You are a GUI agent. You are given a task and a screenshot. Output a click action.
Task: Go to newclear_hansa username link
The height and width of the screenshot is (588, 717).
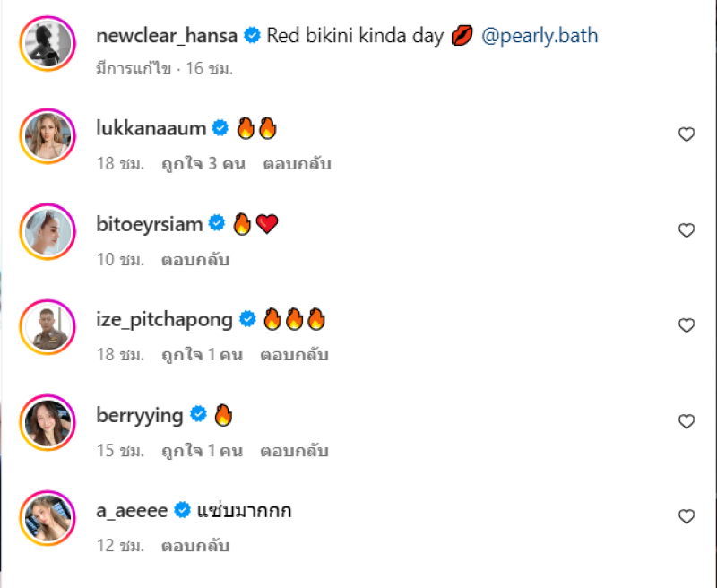coord(168,37)
